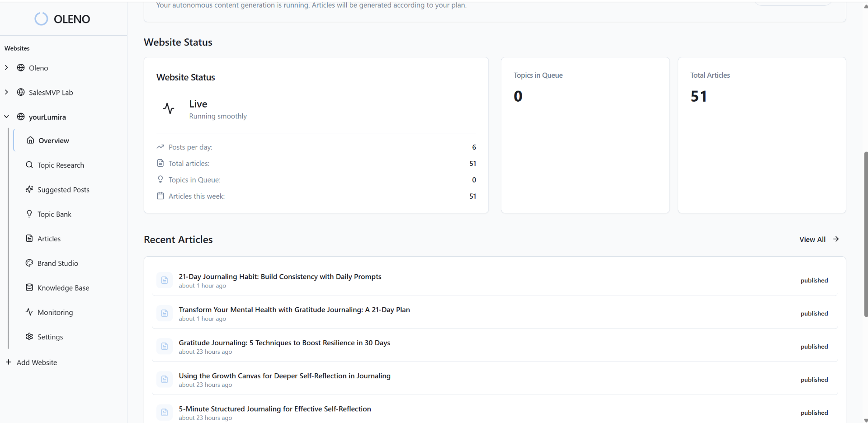Select the Topic Research magnifier icon
The image size is (868, 423).
tap(29, 164)
